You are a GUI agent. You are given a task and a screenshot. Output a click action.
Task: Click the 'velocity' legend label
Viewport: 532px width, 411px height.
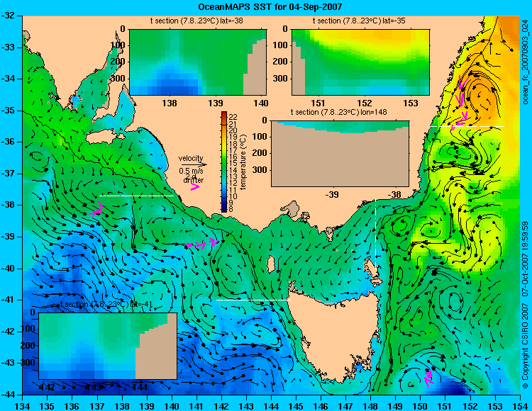[191, 158]
